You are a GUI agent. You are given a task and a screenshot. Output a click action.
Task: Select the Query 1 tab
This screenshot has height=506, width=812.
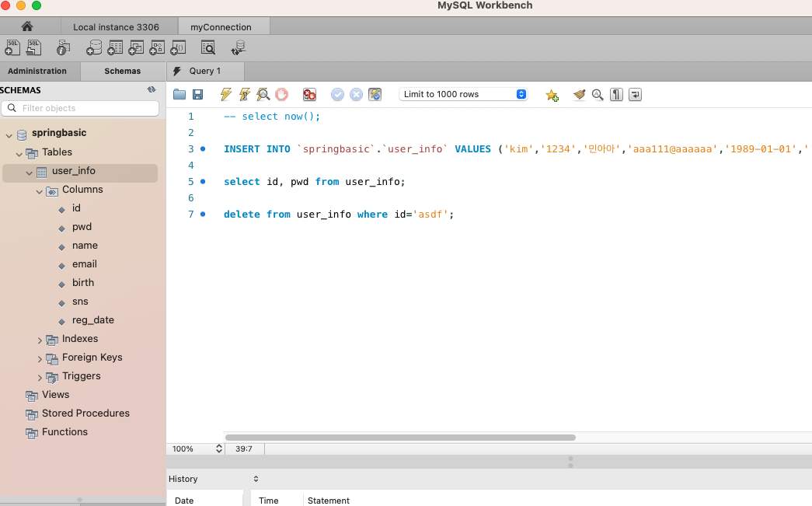pyautogui.click(x=205, y=71)
